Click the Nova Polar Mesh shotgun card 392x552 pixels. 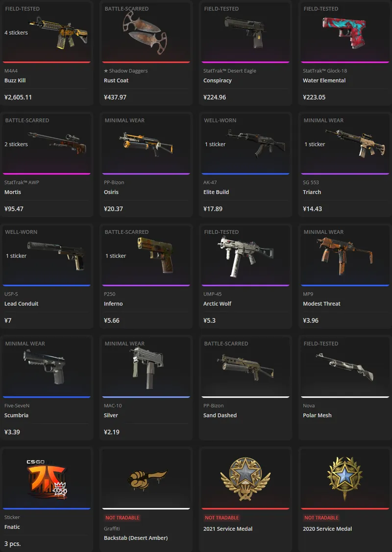pos(345,388)
